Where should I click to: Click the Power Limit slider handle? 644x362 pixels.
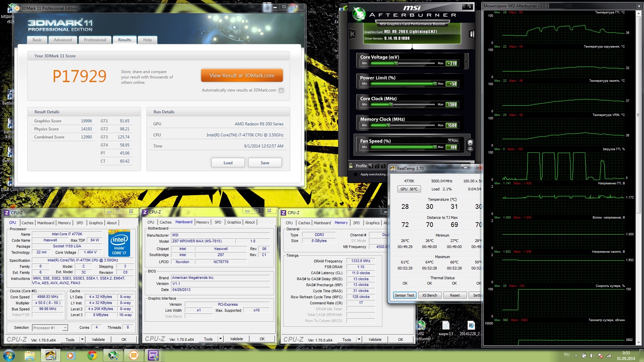tap(435, 84)
